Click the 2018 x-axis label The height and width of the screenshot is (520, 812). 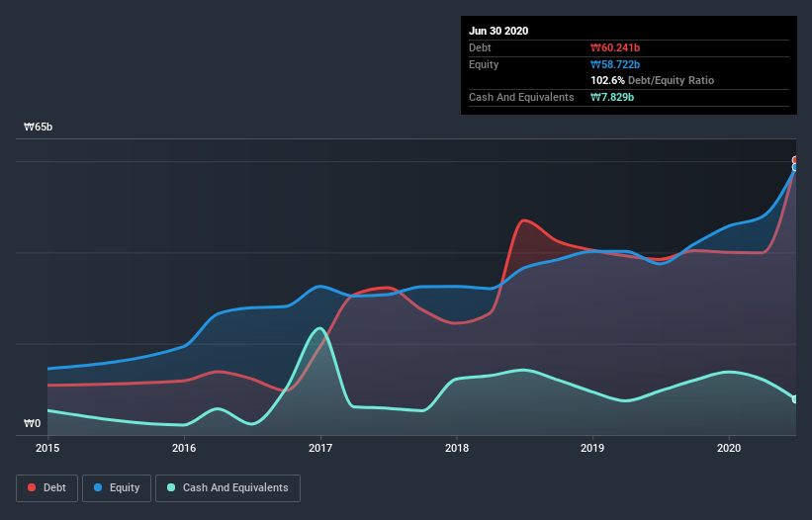point(457,448)
